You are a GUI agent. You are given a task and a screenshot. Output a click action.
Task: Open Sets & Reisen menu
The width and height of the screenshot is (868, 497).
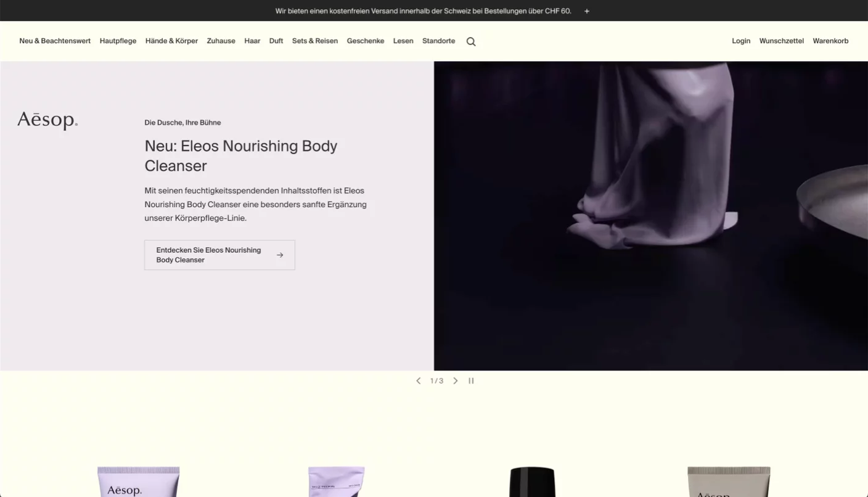point(315,41)
